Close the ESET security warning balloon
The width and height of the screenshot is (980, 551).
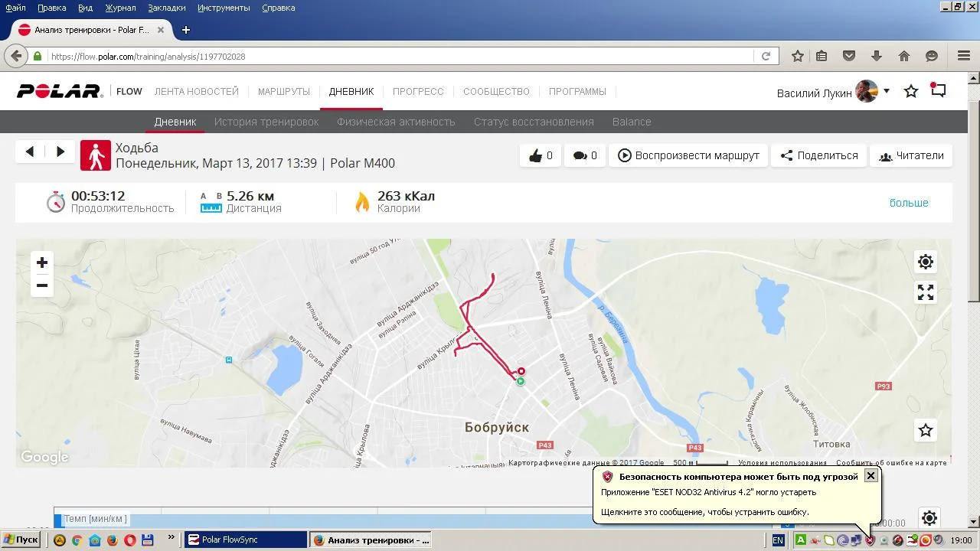(x=871, y=476)
